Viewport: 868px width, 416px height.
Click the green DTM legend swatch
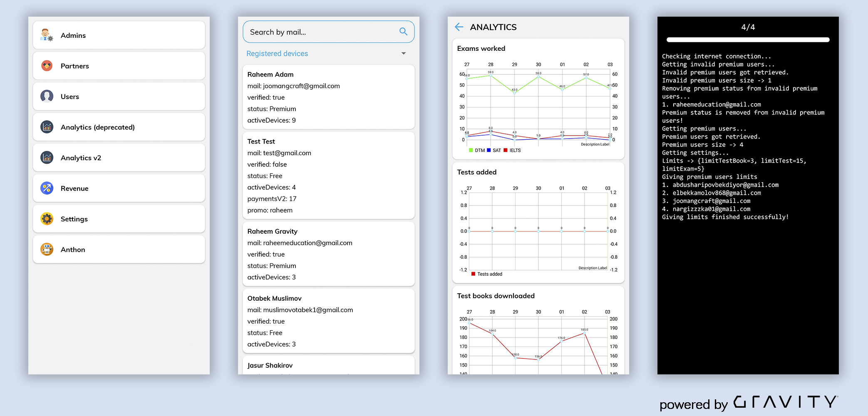click(x=471, y=150)
